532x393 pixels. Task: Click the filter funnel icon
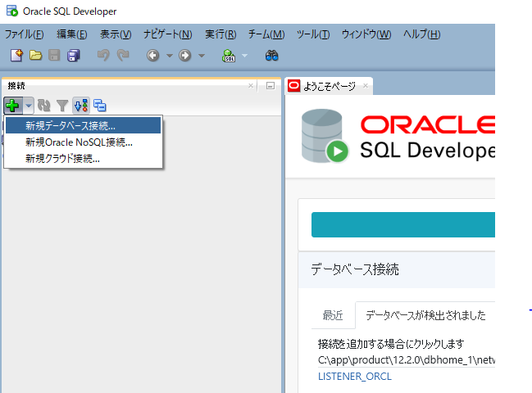point(62,106)
